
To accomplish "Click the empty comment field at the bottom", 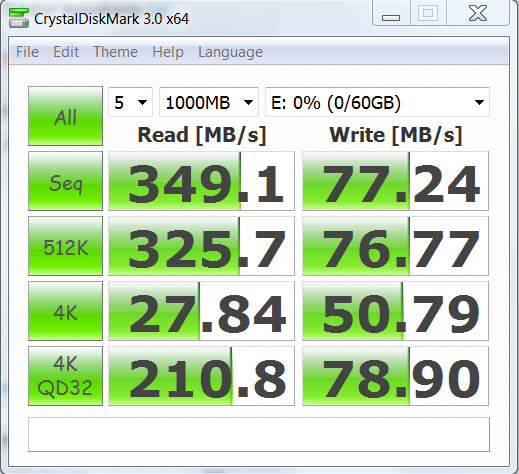I will click(259, 435).
